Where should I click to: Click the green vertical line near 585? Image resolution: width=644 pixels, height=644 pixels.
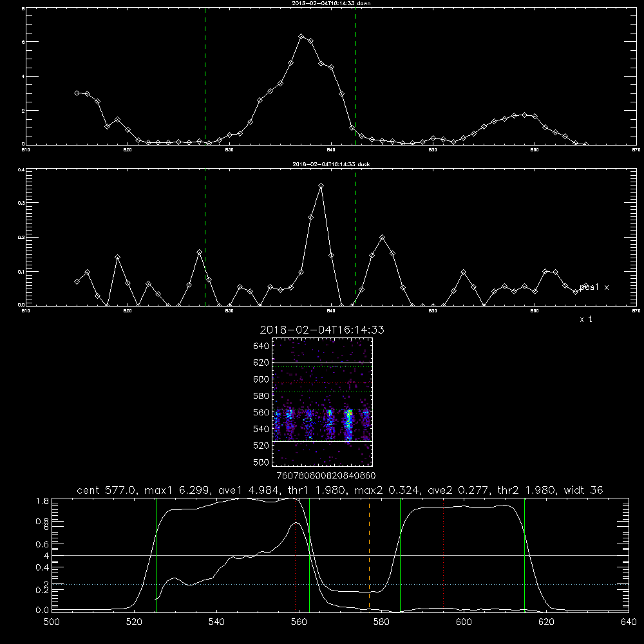pyautogui.click(x=400, y=555)
